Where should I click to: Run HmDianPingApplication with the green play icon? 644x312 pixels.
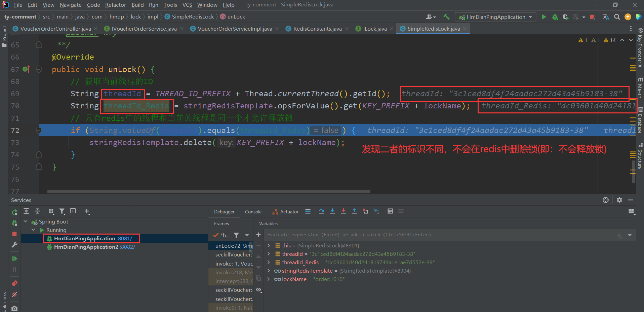tap(544, 17)
